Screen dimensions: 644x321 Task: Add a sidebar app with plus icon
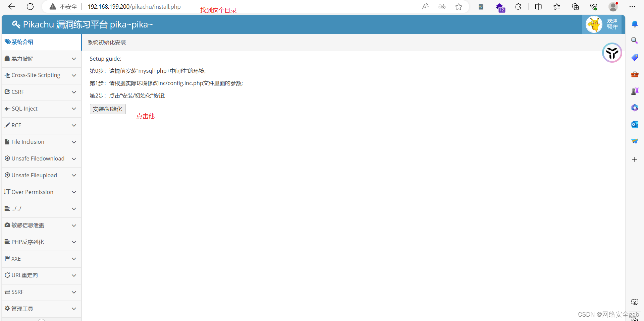[635, 159]
